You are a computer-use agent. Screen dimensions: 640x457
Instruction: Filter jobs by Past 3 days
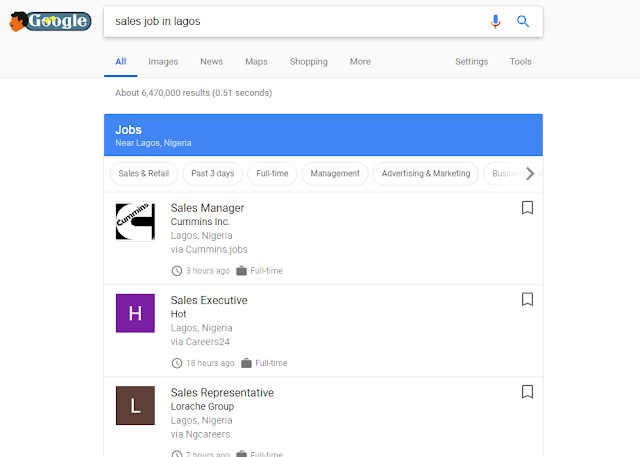(212, 174)
